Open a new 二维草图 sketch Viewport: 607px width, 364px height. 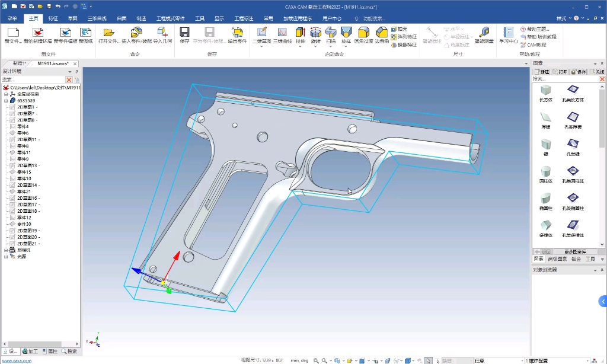pyautogui.click(x=261, y=35)
